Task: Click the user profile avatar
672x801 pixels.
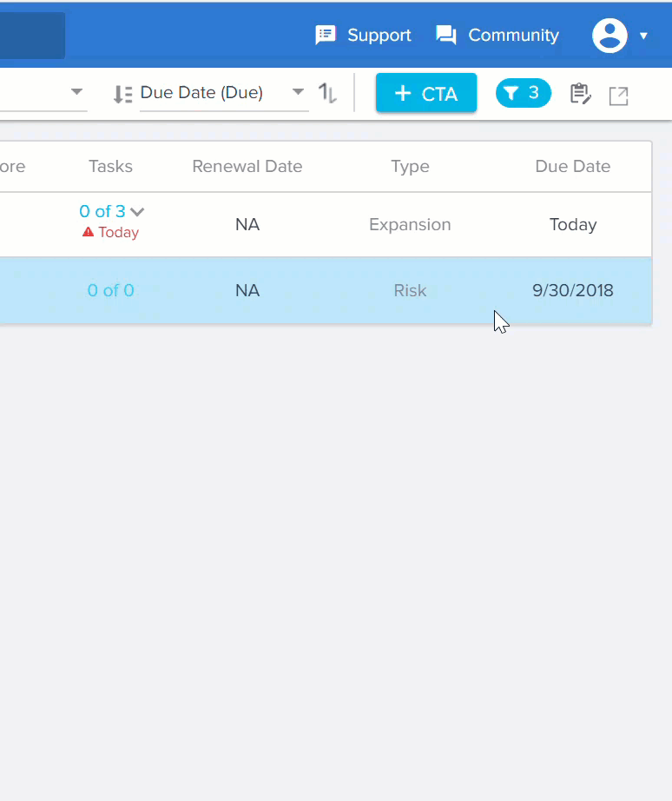Action: click(x=609, y=36)
